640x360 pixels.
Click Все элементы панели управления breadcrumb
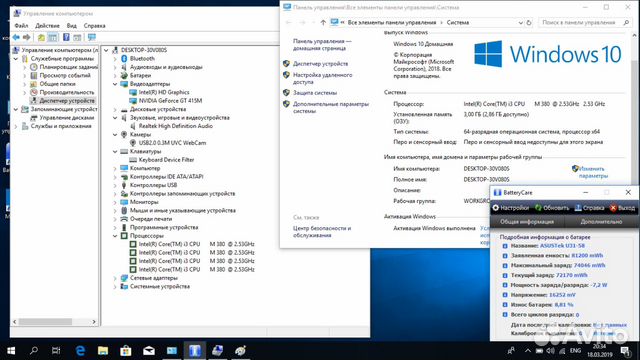click(x=392, y=22)
